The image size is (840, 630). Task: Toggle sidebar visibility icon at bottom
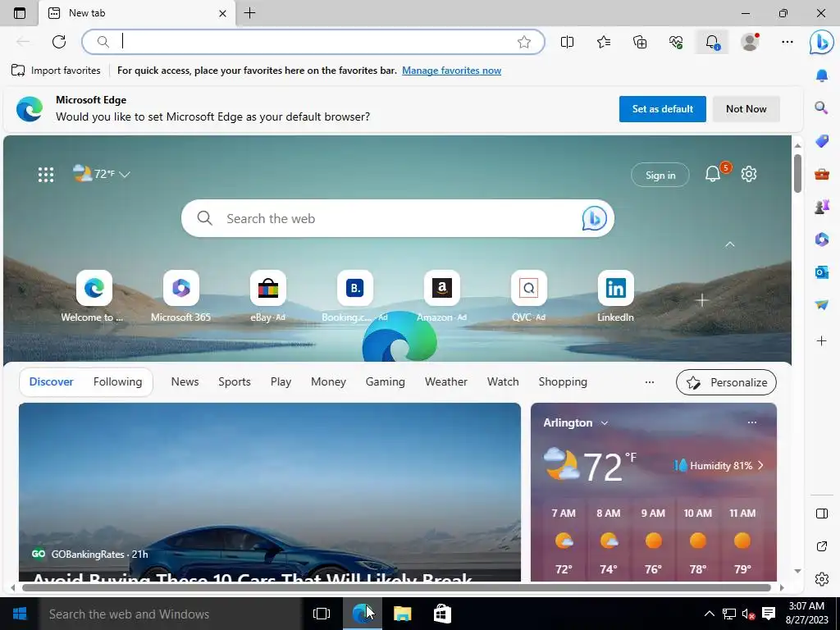click(822, 514)
